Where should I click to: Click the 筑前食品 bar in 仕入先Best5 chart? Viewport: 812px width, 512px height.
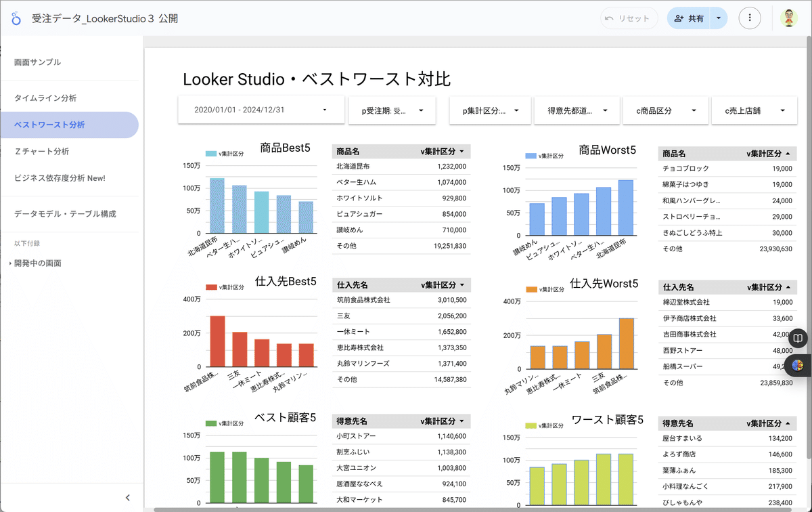point(217,342)
